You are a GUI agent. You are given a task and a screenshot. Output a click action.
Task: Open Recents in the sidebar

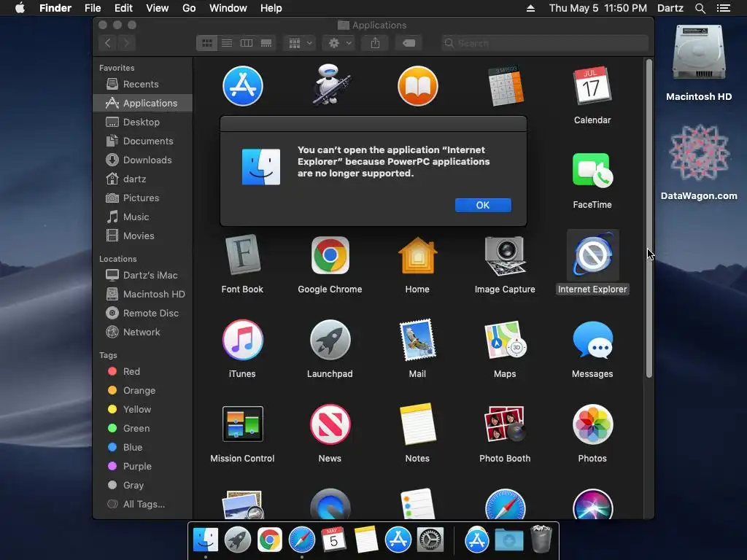click(x=142, y=85)
